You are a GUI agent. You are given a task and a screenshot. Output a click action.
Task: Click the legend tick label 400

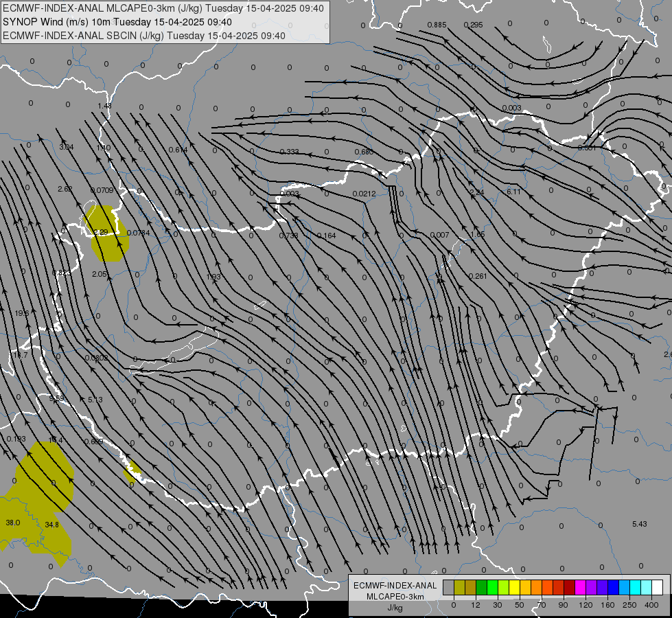pyautogui.click(x=651, y=605)
